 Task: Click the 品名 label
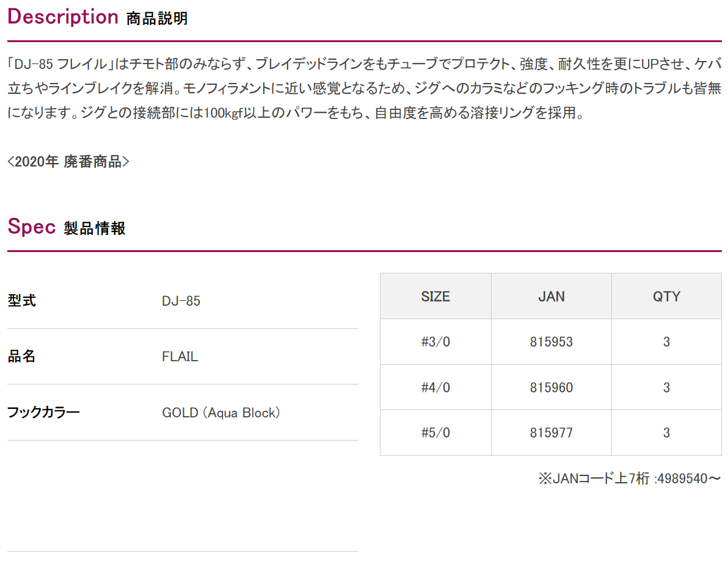click(x=21, y=356)
